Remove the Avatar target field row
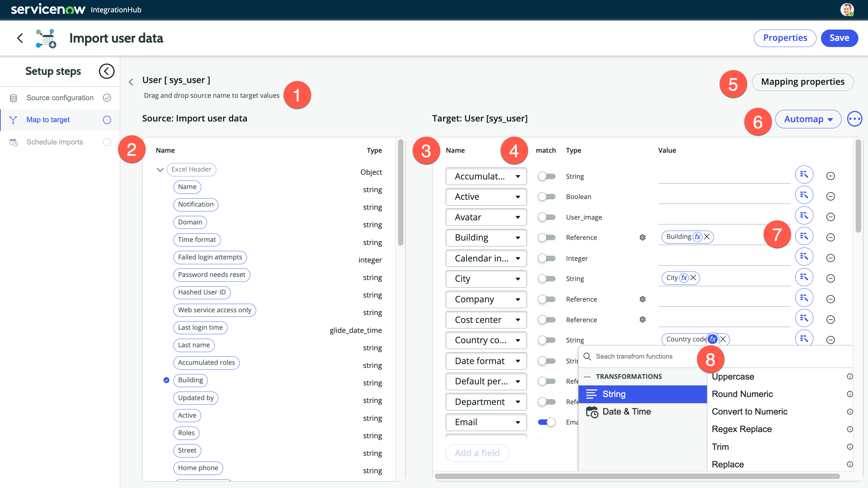The width and height of the screenshot is (868, 488). tap(831, 217)
